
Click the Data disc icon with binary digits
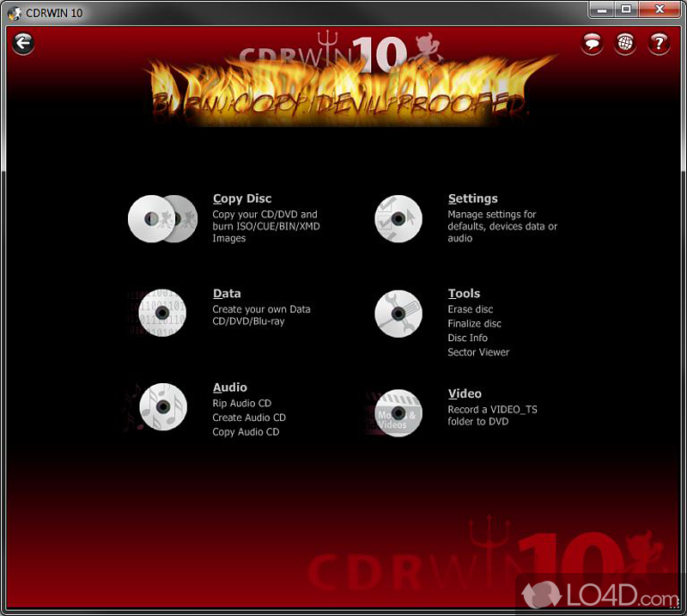[x=162, y=313]
